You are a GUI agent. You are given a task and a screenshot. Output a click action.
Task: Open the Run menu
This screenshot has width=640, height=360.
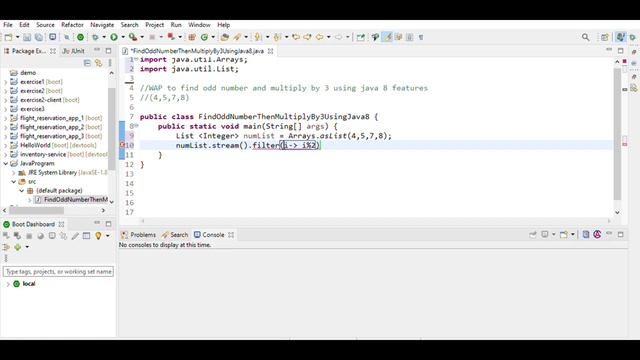click(x=176, y=25)
